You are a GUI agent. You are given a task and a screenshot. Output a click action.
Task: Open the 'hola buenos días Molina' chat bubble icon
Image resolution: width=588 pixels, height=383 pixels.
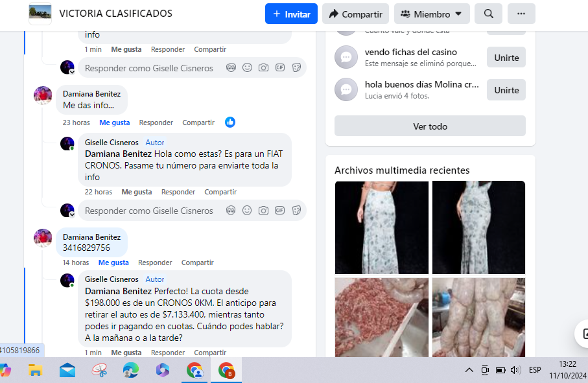346,89
